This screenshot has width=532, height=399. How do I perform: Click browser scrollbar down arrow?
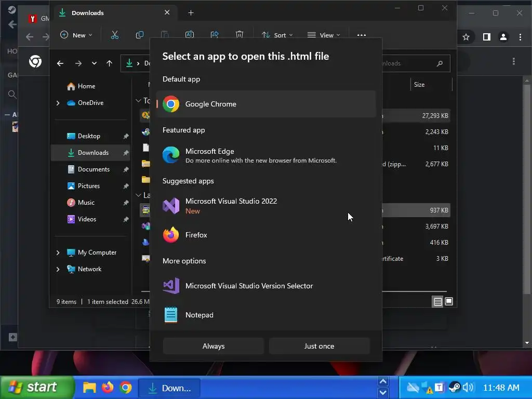pyautogui.click(x=527, y=343)
